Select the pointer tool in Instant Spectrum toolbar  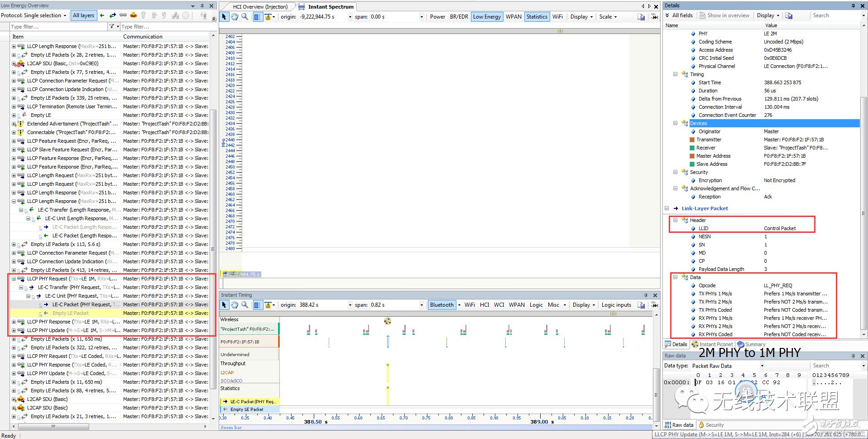[x=224, y=17]
